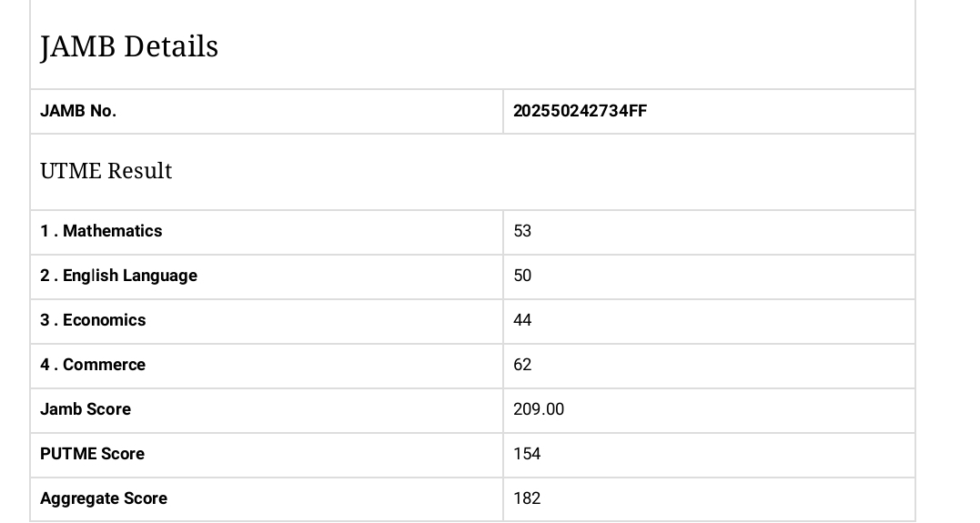980x523 pixels.
Task: Click the Mathematics subject label
Action: pos(101,231)
